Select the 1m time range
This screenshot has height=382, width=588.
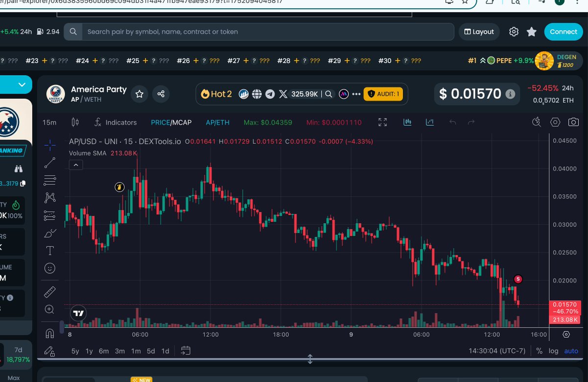[x=136, y=351]
